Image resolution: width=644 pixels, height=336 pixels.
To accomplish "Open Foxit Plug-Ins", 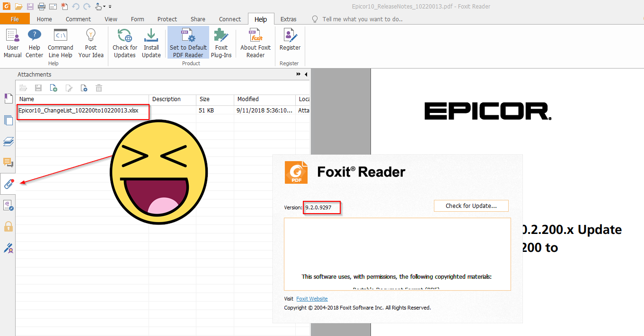I will pos(221,43).
